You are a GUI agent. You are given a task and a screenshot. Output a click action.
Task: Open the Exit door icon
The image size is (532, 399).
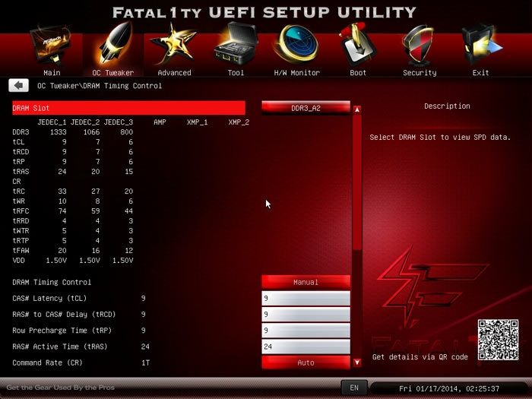[x=480, y=44]
